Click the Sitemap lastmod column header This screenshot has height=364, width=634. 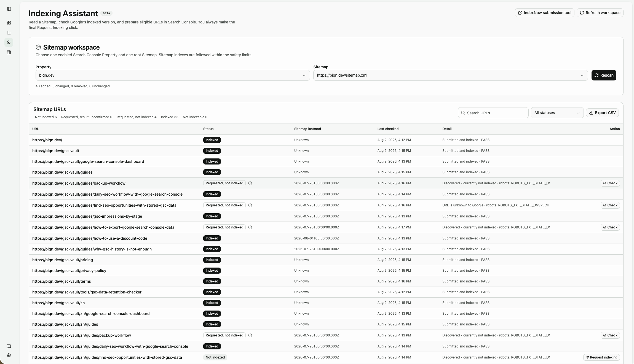tap(307, 129)
